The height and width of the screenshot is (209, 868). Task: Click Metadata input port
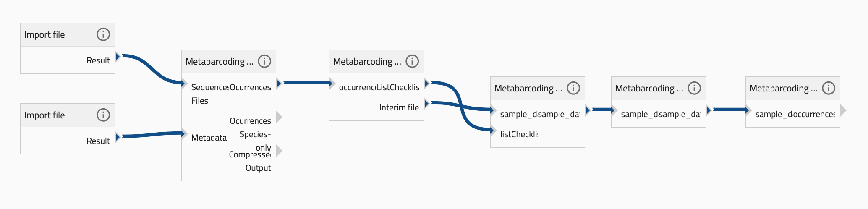pyautogui.click(x=184, y=133)
